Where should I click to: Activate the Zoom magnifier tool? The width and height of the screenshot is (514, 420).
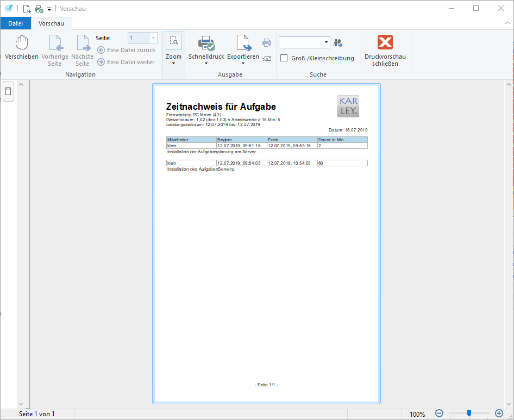point(173,41)
